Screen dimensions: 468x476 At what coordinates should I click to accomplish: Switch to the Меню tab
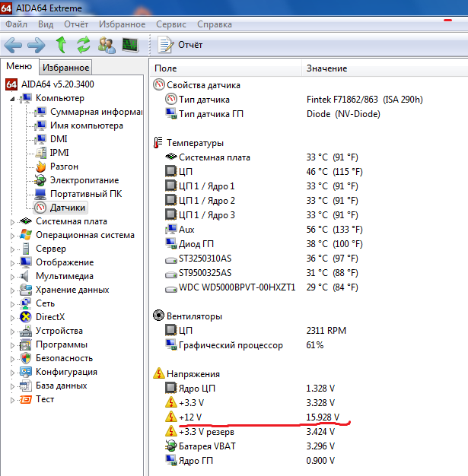point(19,66)
